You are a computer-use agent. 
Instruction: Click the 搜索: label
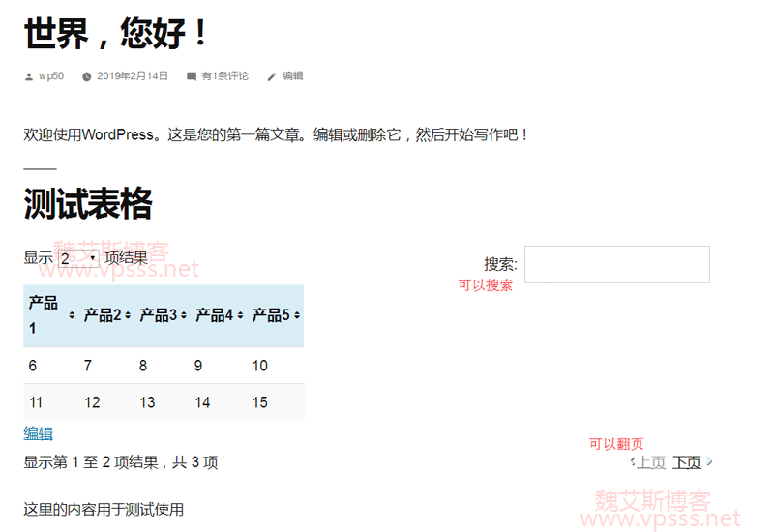click(500, 264)
